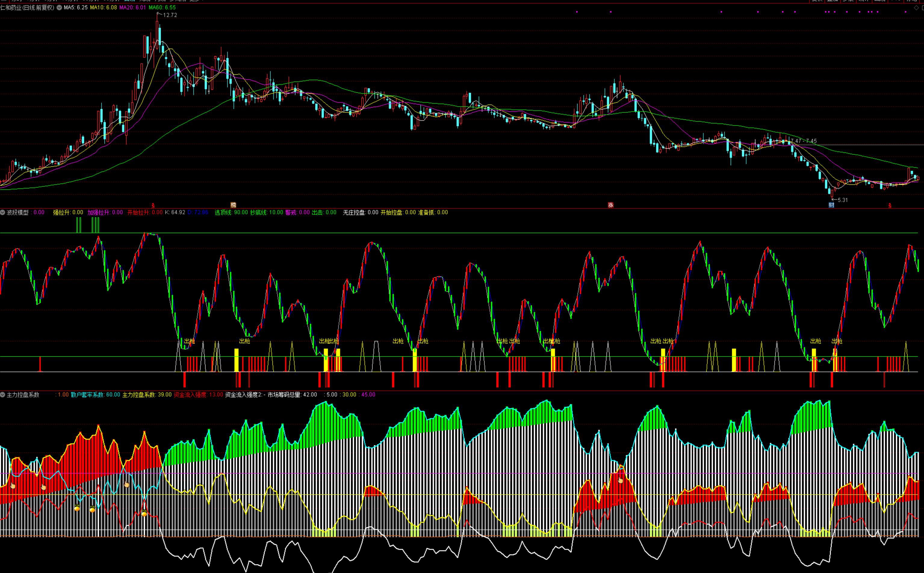Click the magenta 45.00 value
924x573 pixels.
[368, 395]
